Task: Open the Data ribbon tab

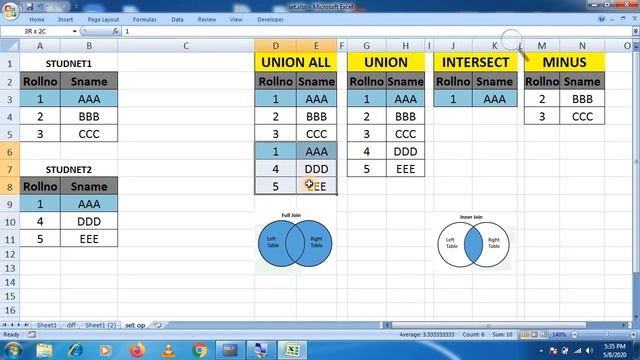Action: (177, 20)
